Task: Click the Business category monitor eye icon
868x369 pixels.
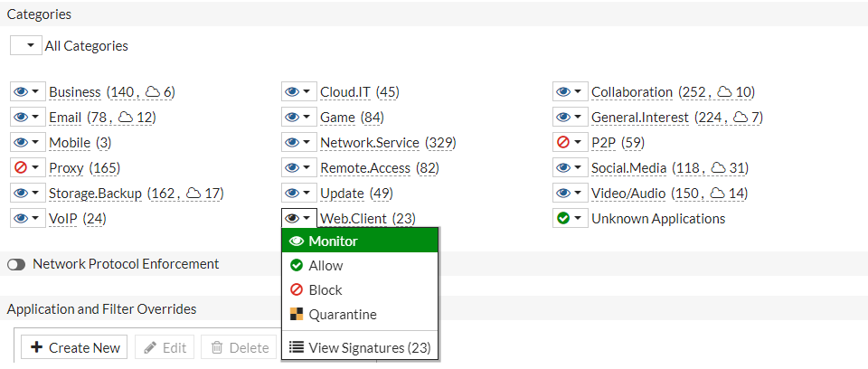Action: pos(20,92)
